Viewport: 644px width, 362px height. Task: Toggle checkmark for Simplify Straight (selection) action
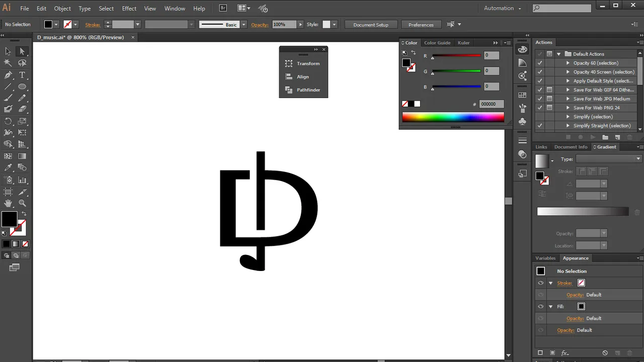pos(540,126)
